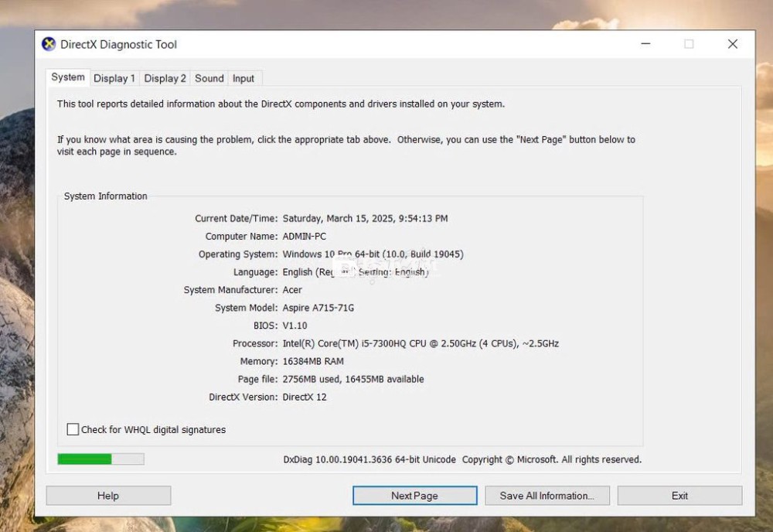Click the System Manufacturer value Acer

pyautogui.click(x=292, y=290)
